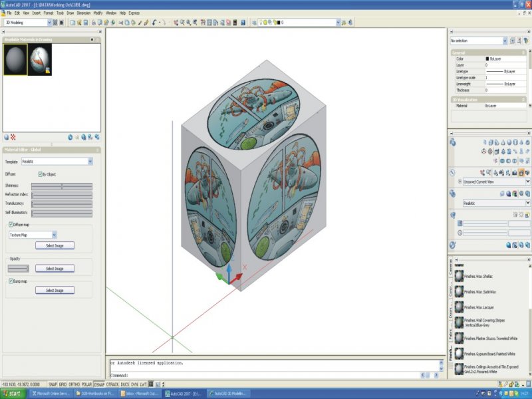Open the Template Realistic dropdown
The image size is (532, 399).
click(x=90, y=162)
